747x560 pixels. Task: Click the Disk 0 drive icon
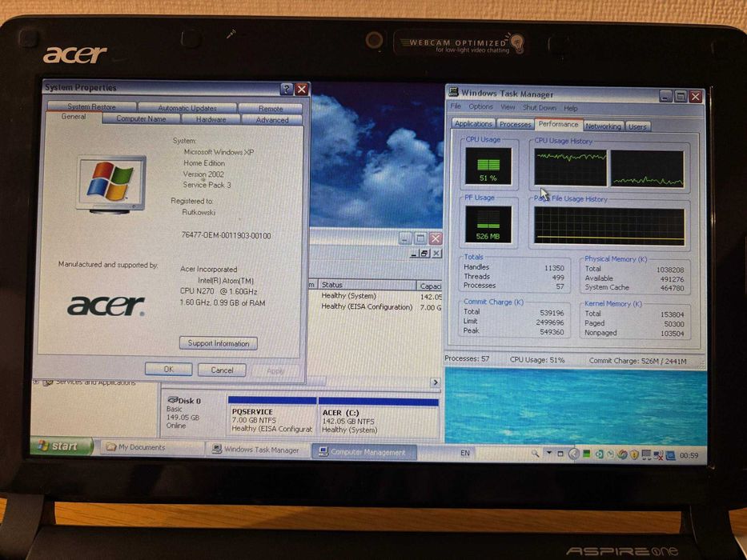click(172, 400)
